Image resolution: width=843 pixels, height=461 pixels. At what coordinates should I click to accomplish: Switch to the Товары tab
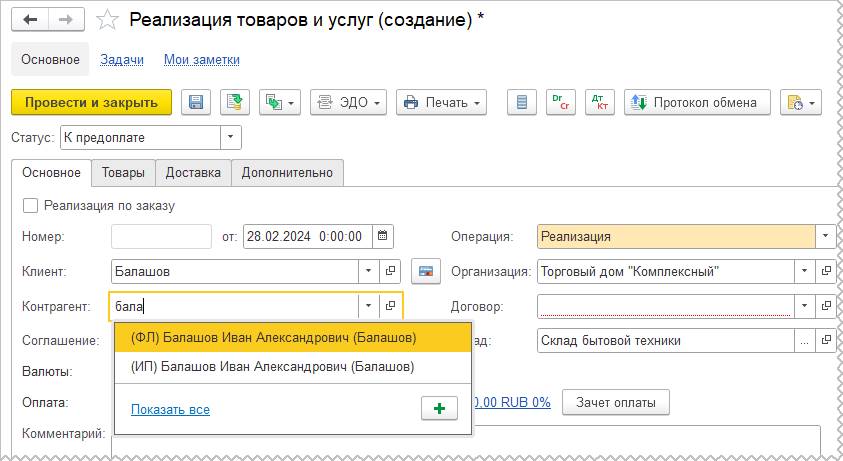click(123, 172)
